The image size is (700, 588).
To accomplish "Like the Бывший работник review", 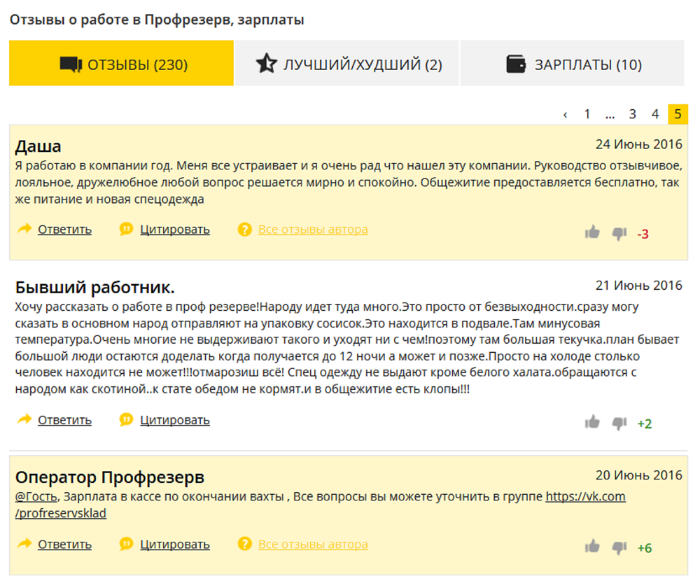I will click(x=592, y=422).
